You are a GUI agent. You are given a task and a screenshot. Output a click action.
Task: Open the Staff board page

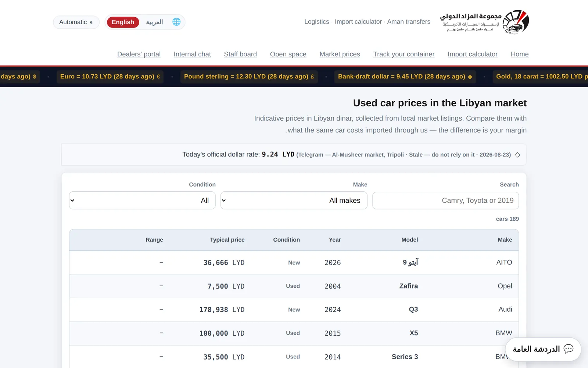pos(240,54)
